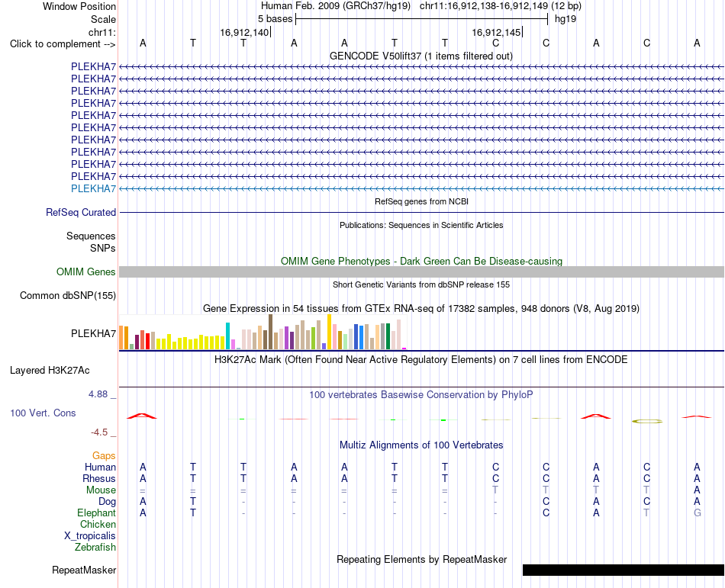Click the 4.88 PhyloP upper limit value
The width and height of the screenshot is (725, 588).
pos(98,394)
